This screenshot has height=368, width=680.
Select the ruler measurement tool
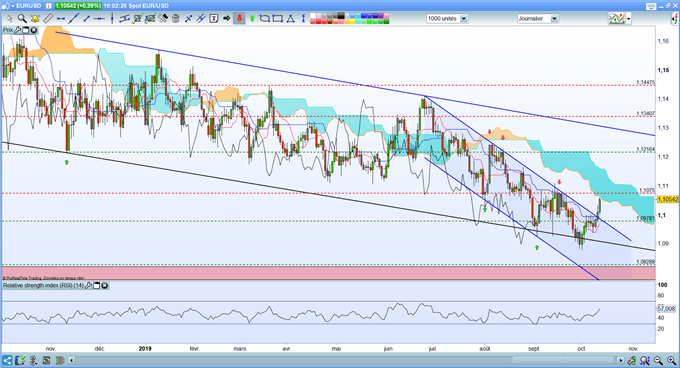pos(49,19)
